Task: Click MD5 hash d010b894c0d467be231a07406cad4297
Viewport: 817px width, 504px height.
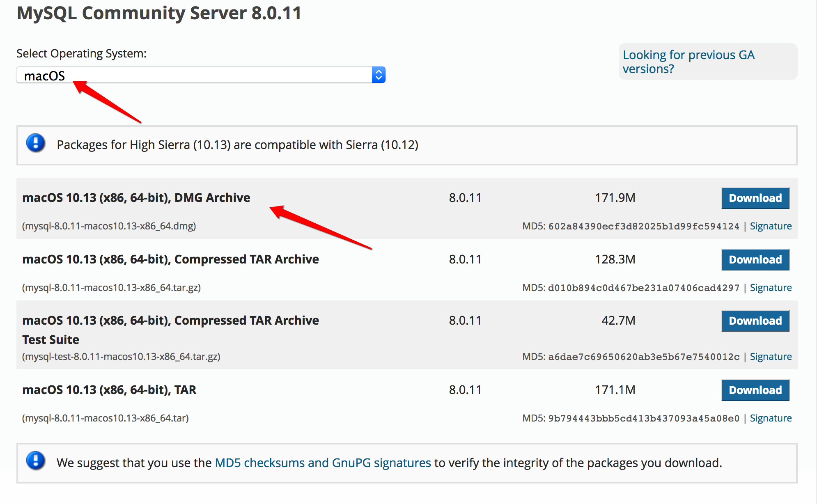Action: pyautogui.click(x=644, y=288)
